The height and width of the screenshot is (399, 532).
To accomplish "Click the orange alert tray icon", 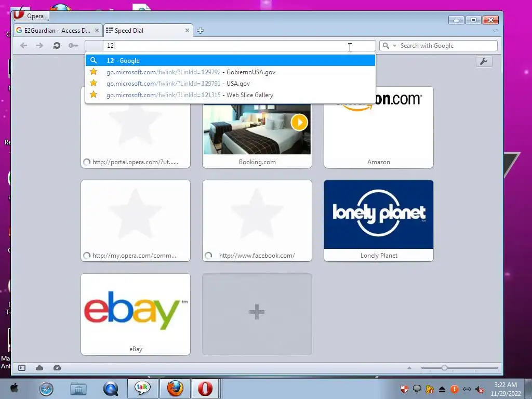I will point(455,389).
